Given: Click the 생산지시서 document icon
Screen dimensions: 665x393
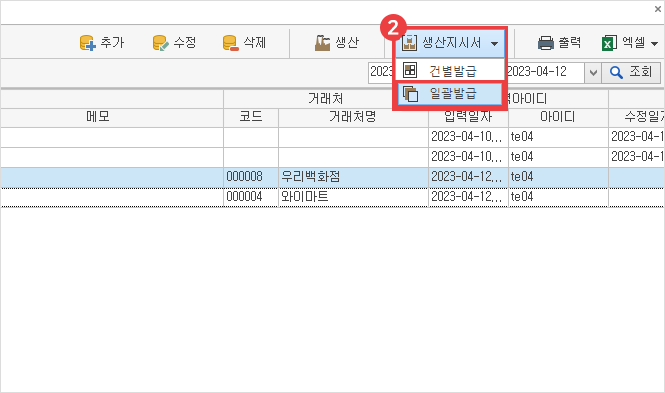Looking at the screenshot, I should pos(409,43).
